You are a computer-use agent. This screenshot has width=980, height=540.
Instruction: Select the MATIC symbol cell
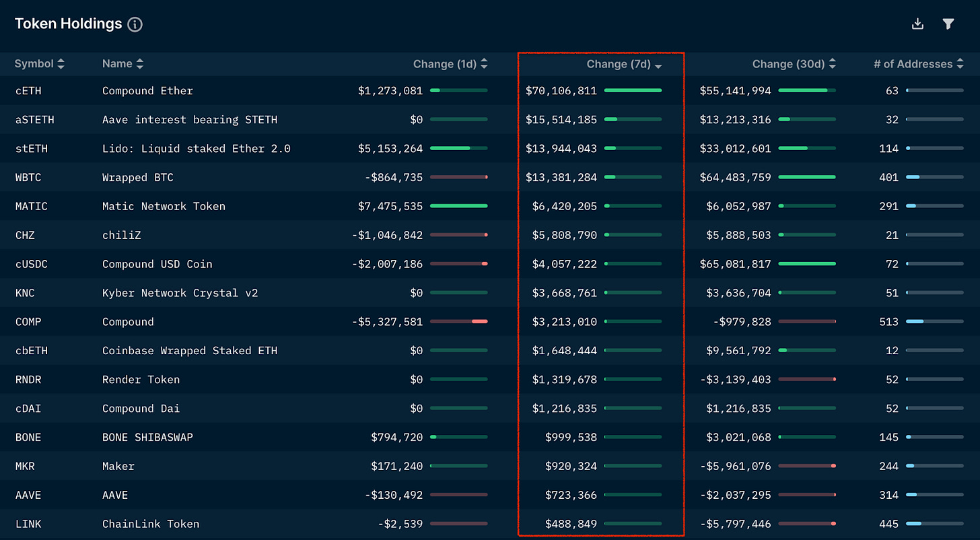point(32,207)
